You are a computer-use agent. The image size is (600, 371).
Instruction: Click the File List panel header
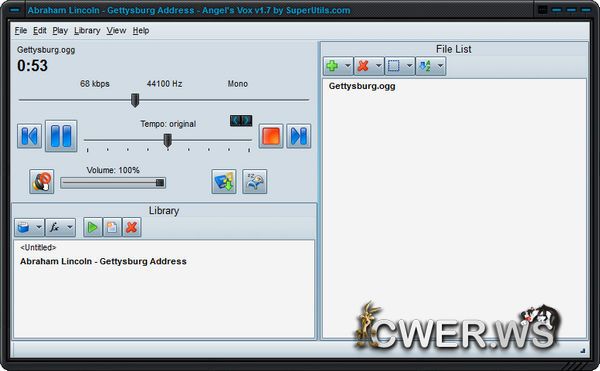(x=454, y=49)
